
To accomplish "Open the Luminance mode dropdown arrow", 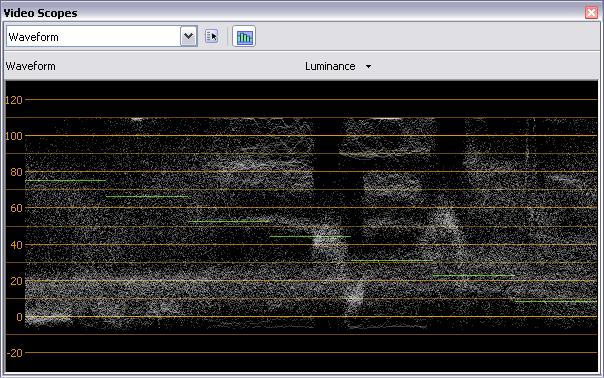I will [x=368, y=67].
